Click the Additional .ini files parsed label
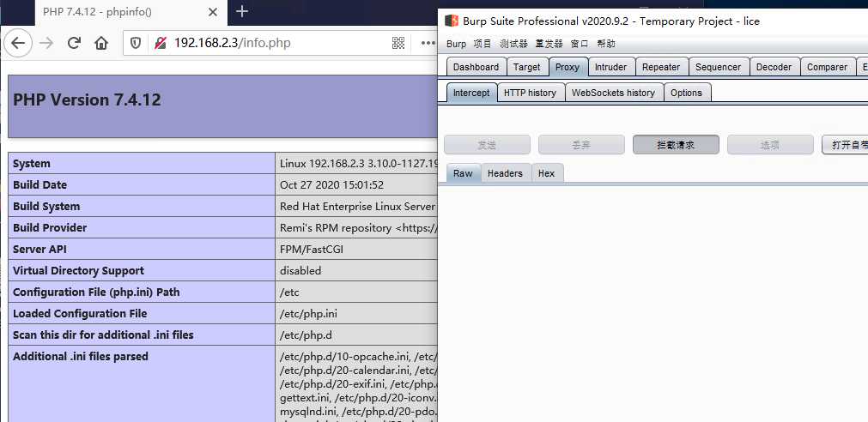Screen dimensions: 868x422 click(80, 357)
